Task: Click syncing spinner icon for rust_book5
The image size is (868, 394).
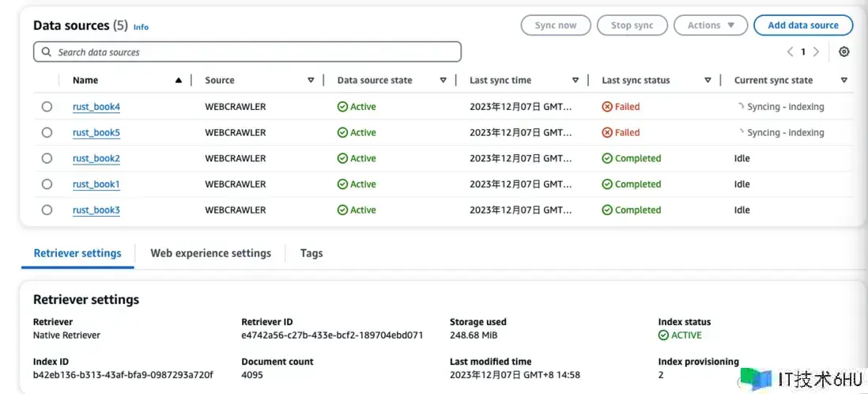Action: tap(740, 132)
